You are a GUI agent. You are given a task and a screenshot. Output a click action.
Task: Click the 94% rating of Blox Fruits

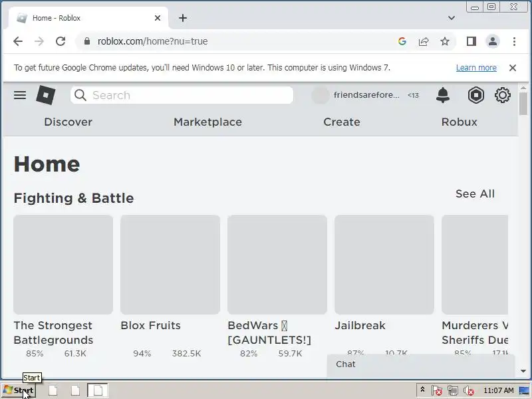click(x=142, y=354)
